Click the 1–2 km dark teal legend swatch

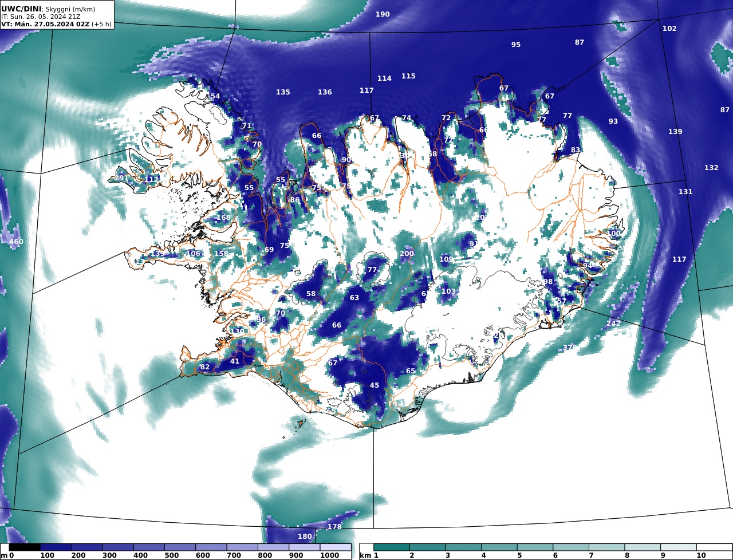392,547
